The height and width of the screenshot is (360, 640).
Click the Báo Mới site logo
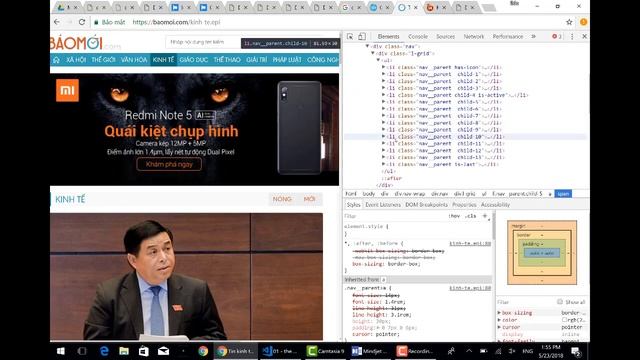click(x=86, y=42)
